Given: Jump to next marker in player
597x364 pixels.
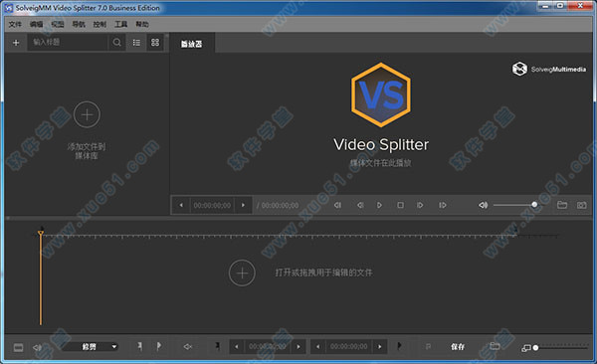Looking at the screenshot, I should 442,205.
